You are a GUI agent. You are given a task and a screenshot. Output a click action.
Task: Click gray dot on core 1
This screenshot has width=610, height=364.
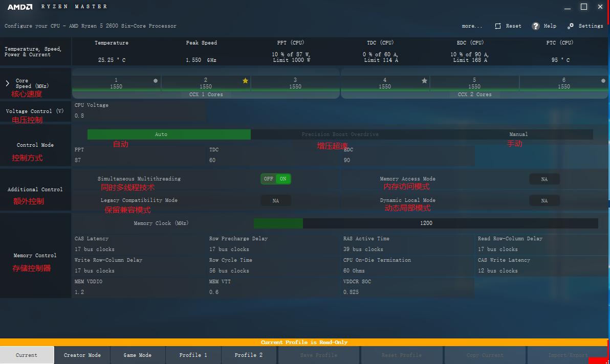point(156,81)
